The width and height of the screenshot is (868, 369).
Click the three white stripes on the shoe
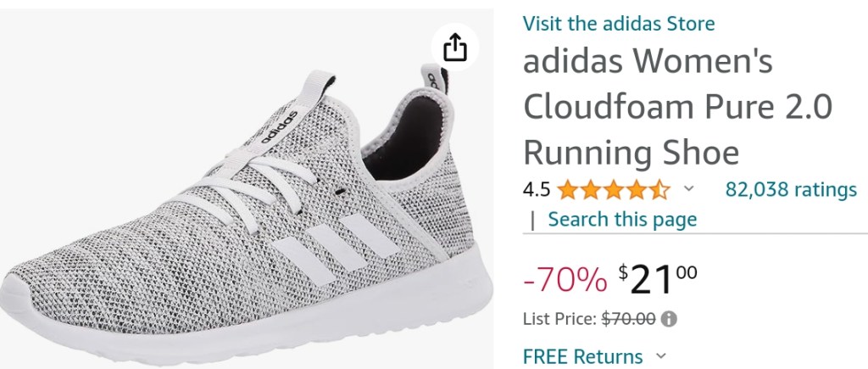pyautogui.click(x=336, y=245)
